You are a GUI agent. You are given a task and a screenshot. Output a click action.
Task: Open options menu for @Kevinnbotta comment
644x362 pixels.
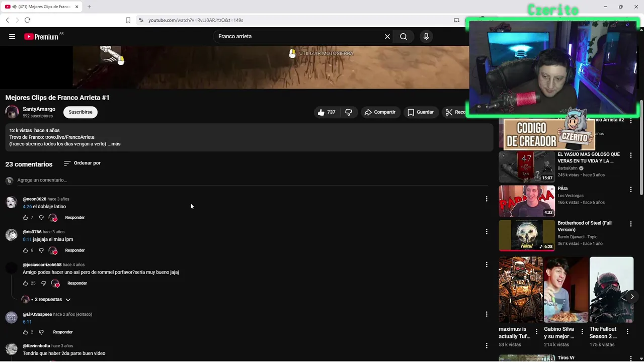[x=487, y=346]
